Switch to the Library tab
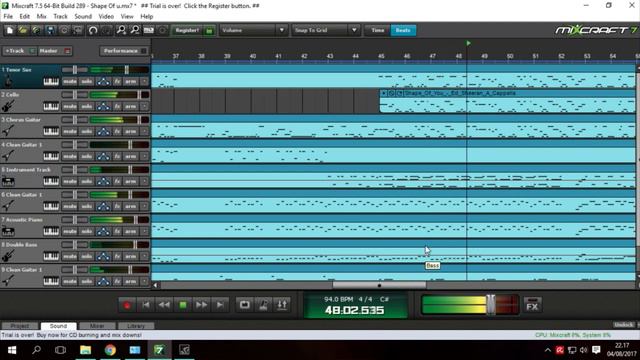 (136, 326)
